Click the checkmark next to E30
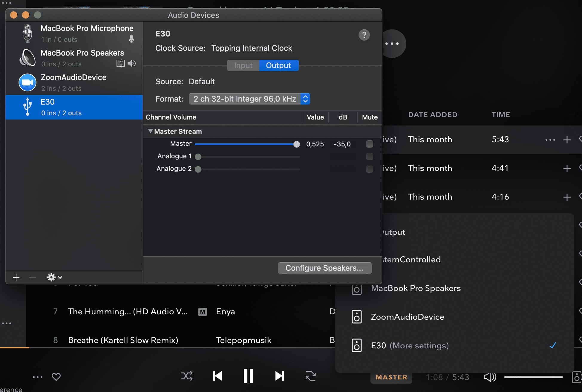Image resolution: width=582 pixels, height=392 pixels. (553, 345)
